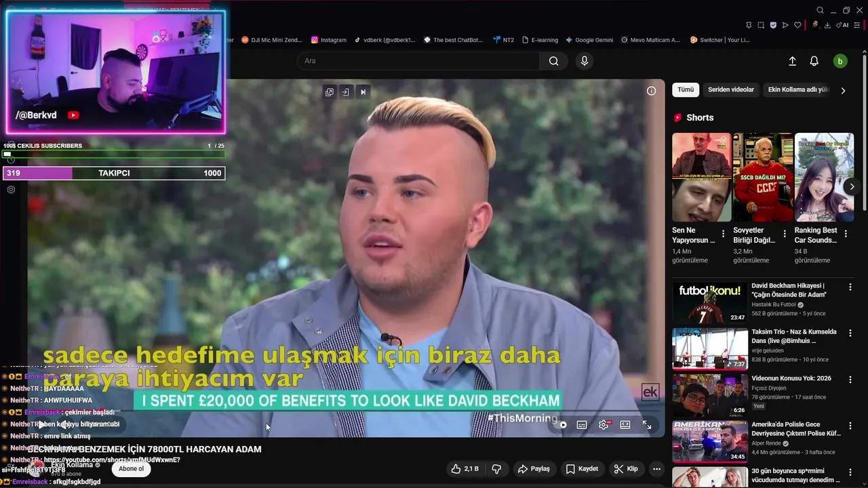The height and width of the screenshot is (488, 868).
Task: Click the skip-next icon over the player
Action: coord(363,92)
